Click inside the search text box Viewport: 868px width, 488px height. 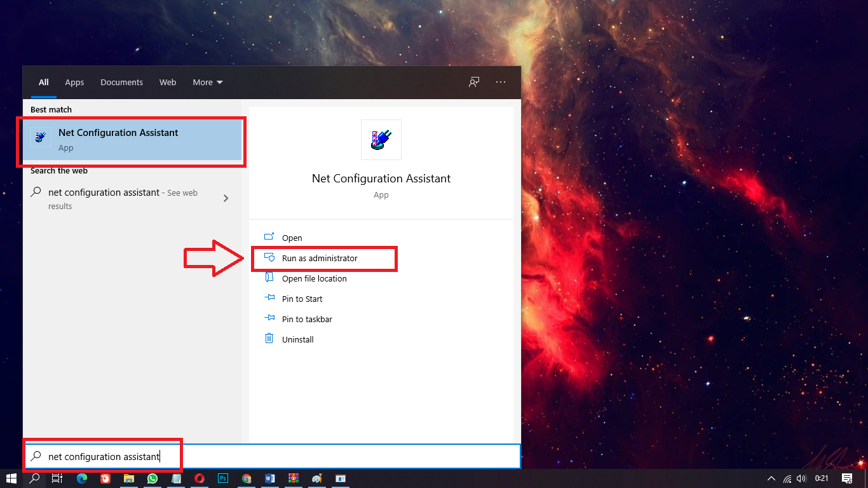(x=272, y=456)
